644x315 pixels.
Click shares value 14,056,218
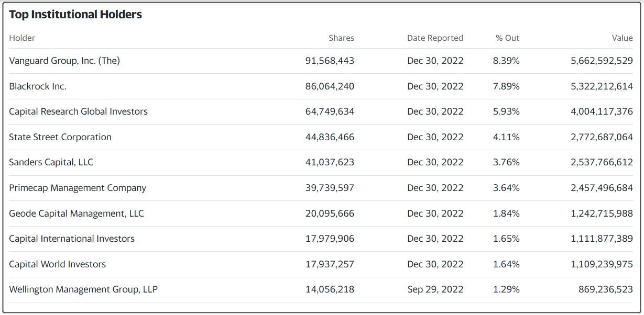[x=330, y=289]
